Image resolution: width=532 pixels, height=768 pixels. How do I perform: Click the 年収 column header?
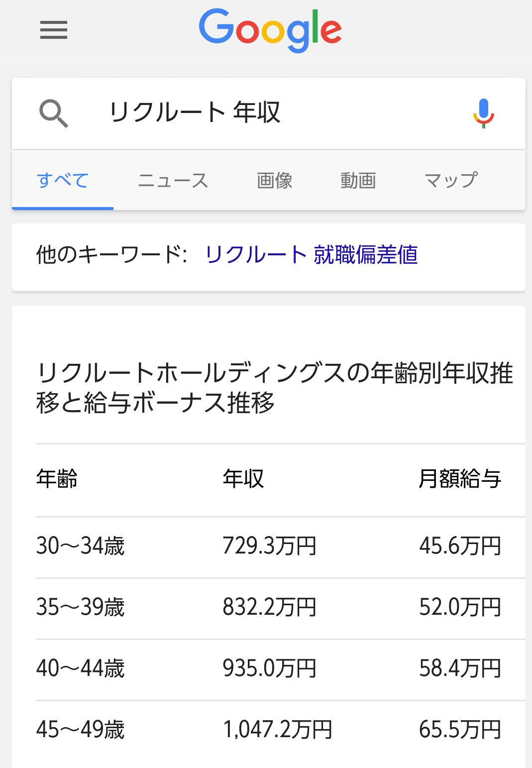click(243, 479)
